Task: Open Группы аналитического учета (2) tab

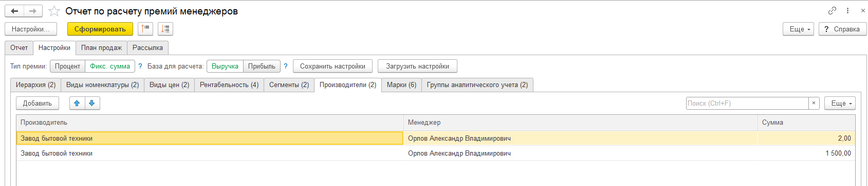Action: tap(477, 84)
